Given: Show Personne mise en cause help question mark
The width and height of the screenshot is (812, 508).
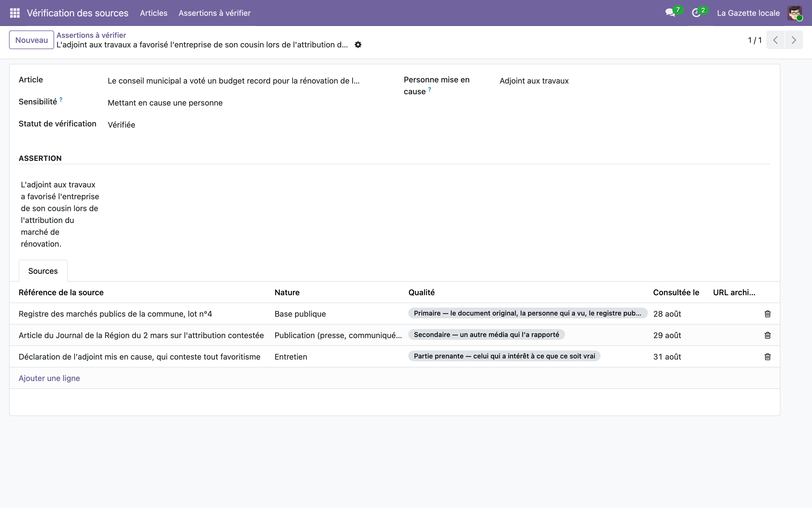Looking at the screenshot, I should [429, 89].
